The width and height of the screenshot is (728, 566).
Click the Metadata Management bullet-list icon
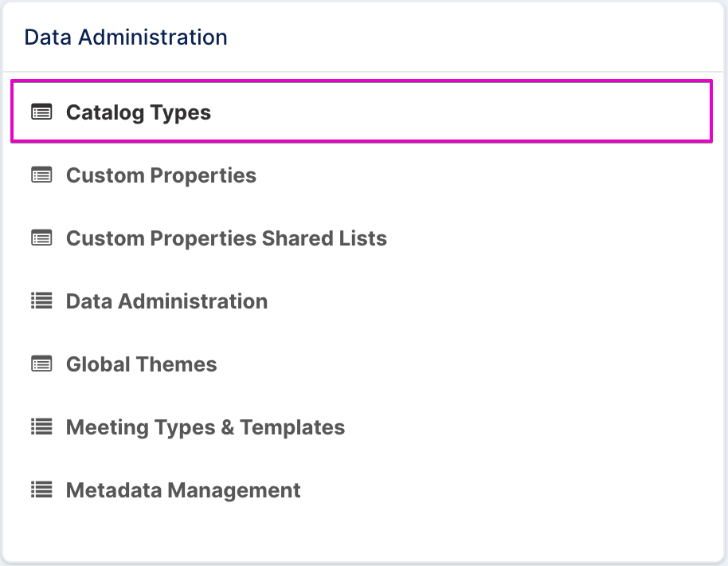coord(41,489)
